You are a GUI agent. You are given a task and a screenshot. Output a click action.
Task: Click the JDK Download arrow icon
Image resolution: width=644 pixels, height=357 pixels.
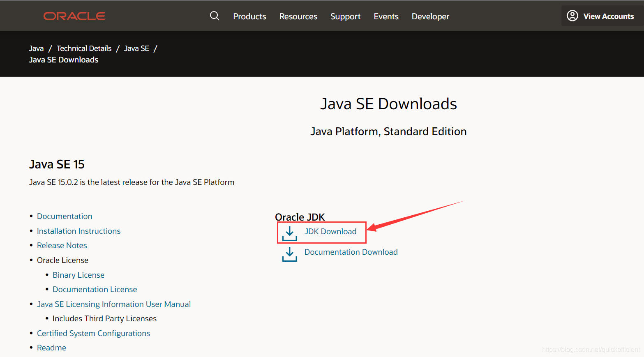click(x=290, y=233)
